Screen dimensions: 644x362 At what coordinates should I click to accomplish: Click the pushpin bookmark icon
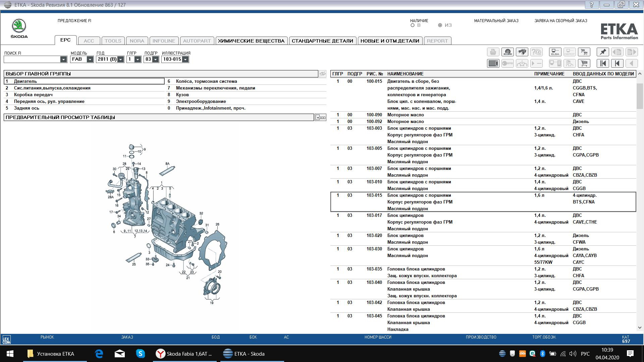(x=603, y=52)
